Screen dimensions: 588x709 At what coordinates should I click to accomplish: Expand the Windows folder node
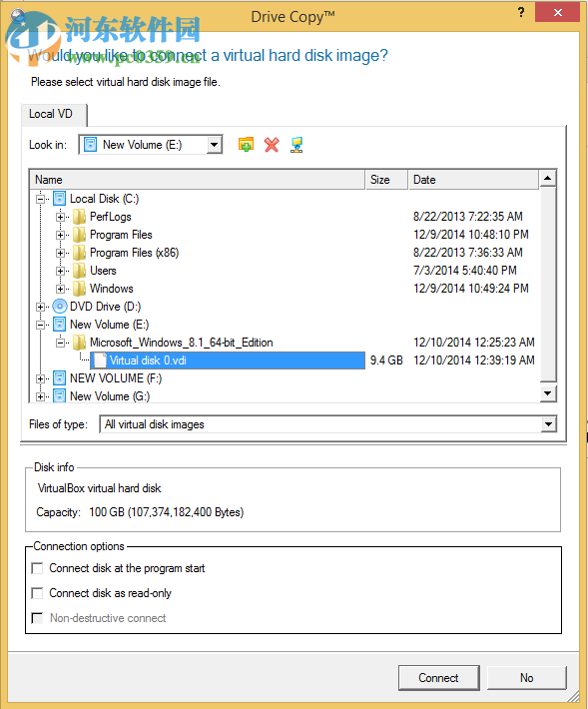[60, 289]
